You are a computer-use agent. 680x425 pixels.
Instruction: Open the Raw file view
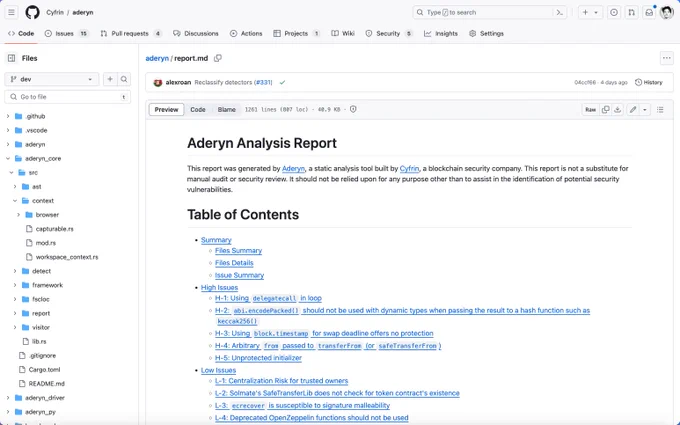[590, 110]
